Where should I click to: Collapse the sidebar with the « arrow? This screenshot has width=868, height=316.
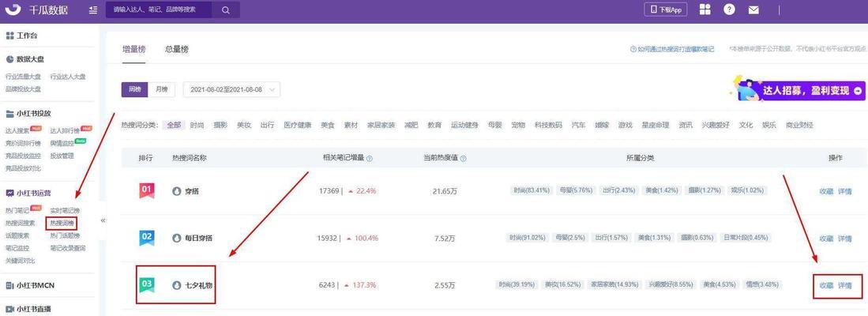coord(103,220)
